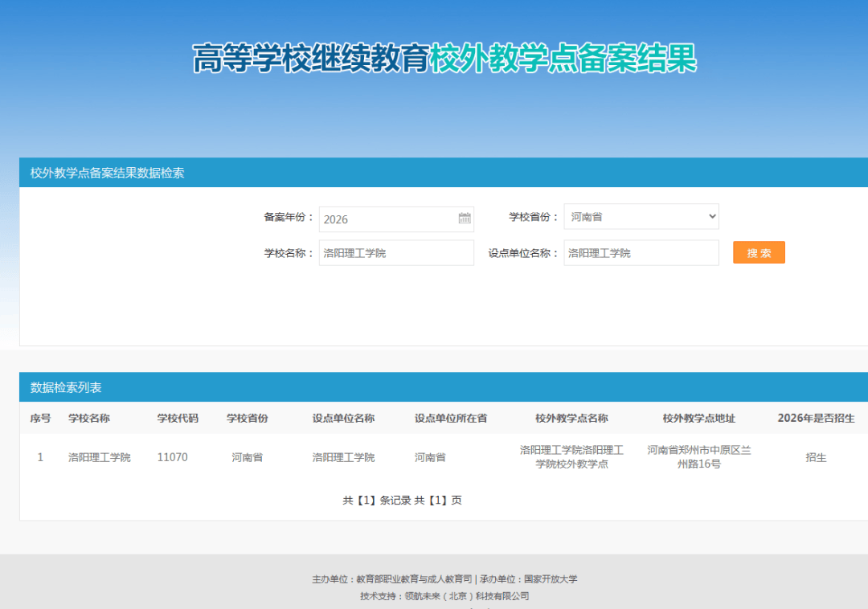
Task: Click row number 1 in the table
Action: coord(40,457)
